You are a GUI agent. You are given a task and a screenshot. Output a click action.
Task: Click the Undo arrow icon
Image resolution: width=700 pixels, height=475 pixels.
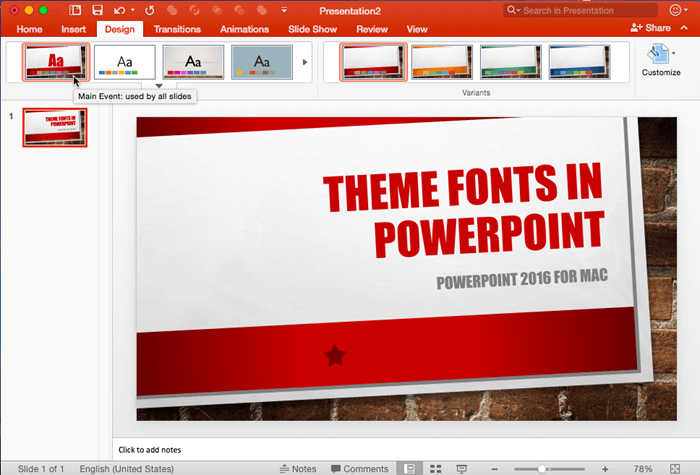point(119,10)
